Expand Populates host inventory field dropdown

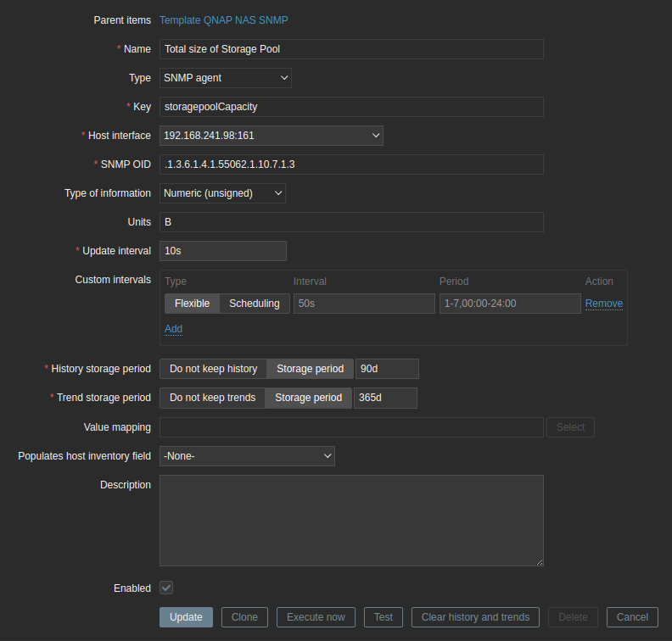pos(247,456)
